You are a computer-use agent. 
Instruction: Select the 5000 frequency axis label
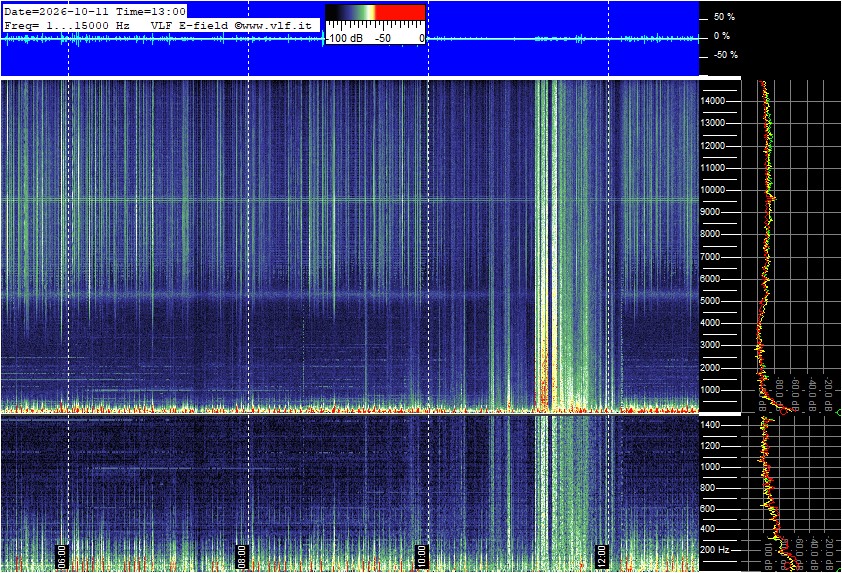coord(710,301)
